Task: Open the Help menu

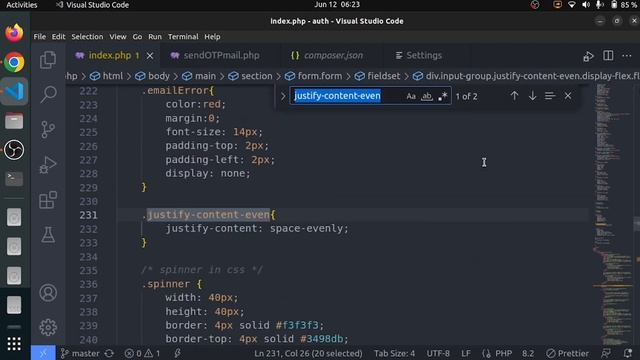Action: click(212, 37)
